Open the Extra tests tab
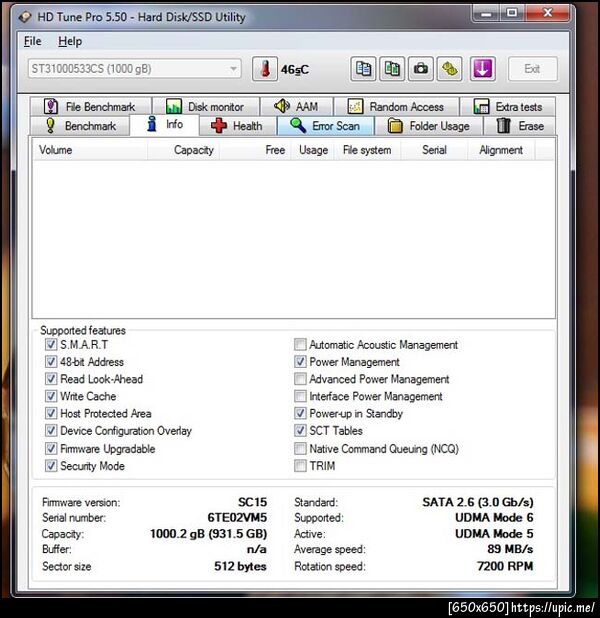The image size is (600, 618). [508, 106]
